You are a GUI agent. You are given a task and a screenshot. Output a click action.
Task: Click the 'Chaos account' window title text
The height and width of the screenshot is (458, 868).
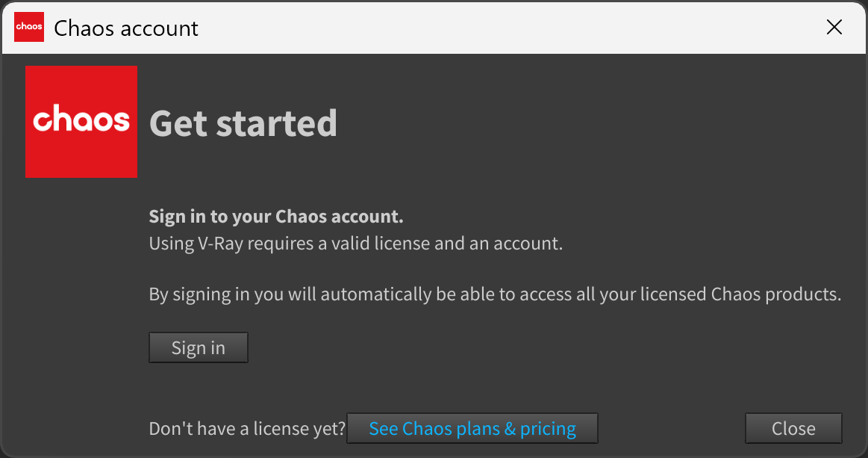coord(126,28)
